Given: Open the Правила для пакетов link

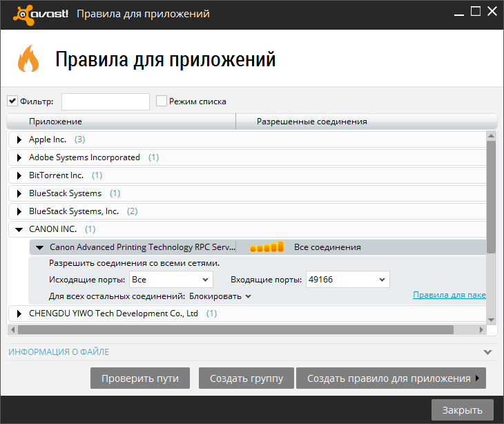Looking at the screenshot, I should [449, 295].
